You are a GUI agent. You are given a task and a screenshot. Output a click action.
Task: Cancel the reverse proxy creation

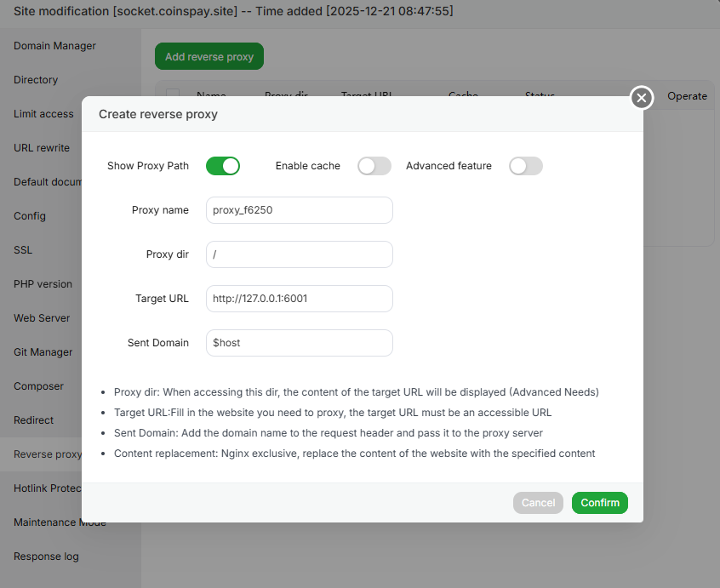538,503
